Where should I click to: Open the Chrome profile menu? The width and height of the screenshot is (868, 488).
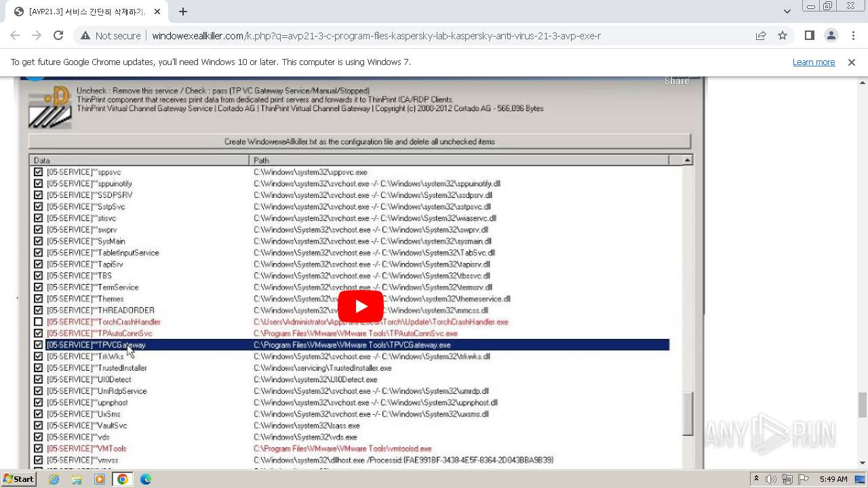831,36
